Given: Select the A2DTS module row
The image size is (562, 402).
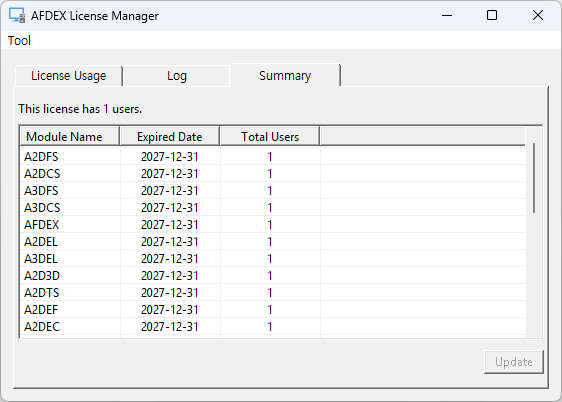Looking at the screenshot, I should pyautogui.click(x=272, y=293).
